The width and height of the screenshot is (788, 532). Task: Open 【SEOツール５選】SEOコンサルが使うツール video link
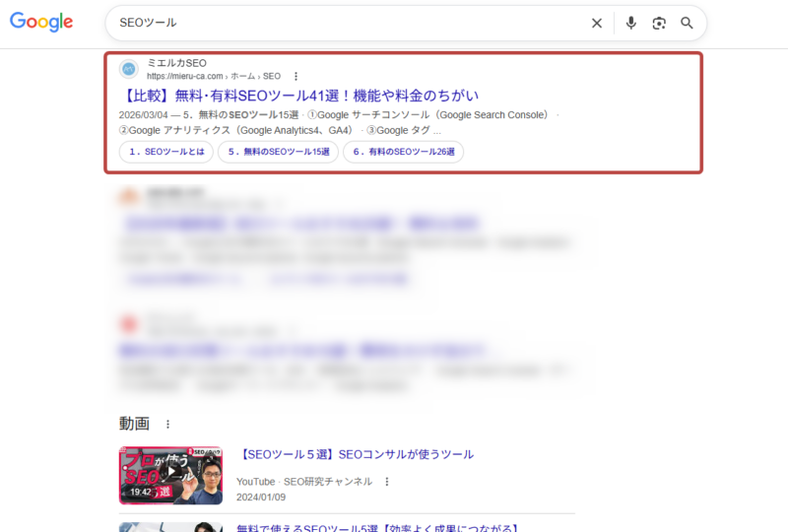tap(356, 454)
